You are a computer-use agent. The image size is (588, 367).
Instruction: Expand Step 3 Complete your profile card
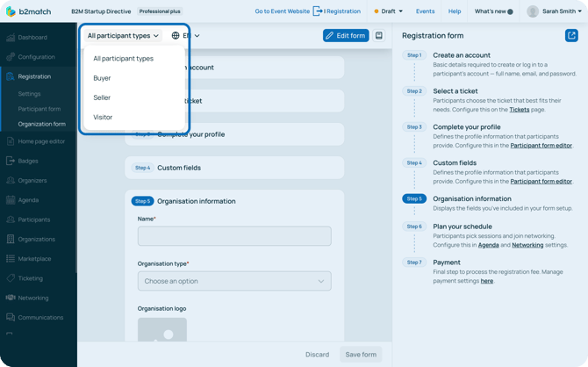pyautogui.click(x=234, y=134)
